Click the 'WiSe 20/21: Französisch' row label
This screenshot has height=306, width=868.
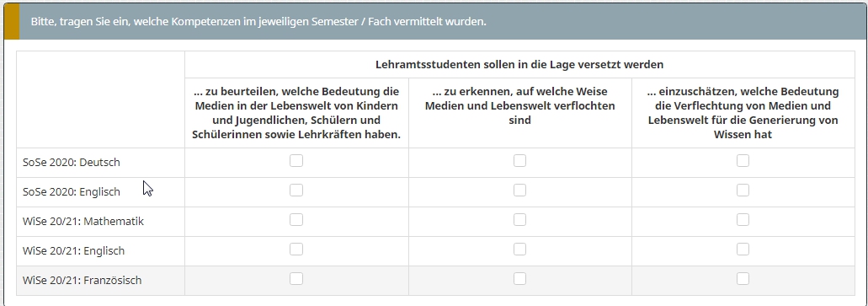click(x=82, y=281)
